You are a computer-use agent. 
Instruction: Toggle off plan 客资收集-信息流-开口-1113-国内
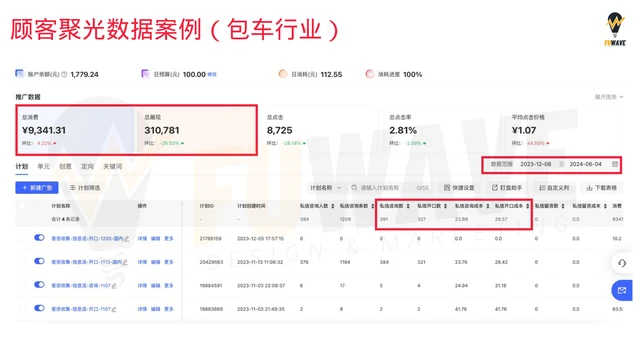coord(39,261)
